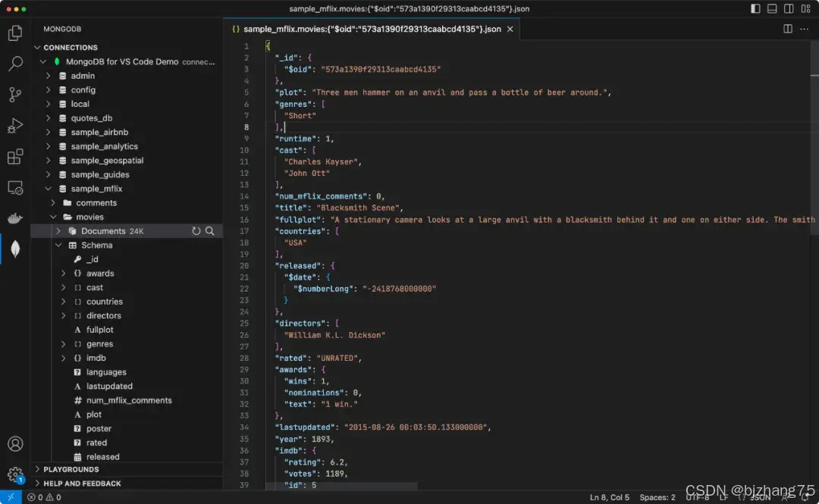Expand the quotes_db database

[x=48, y=118]
